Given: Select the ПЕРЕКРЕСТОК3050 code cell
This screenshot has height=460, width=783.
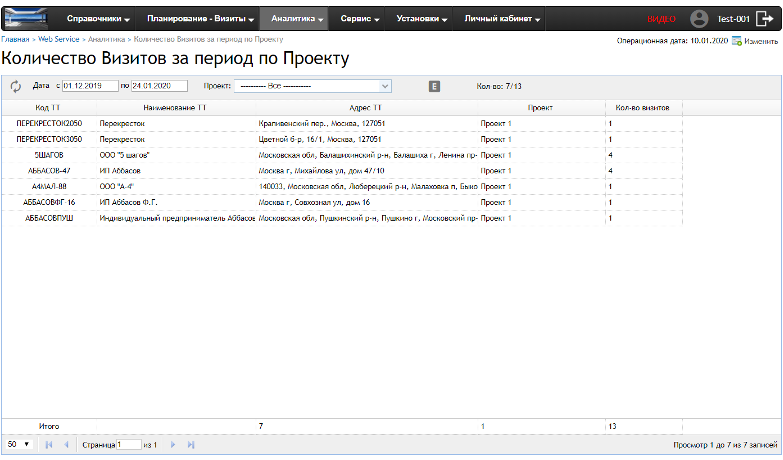Looking at the screenshot, I should coord(49,139).
